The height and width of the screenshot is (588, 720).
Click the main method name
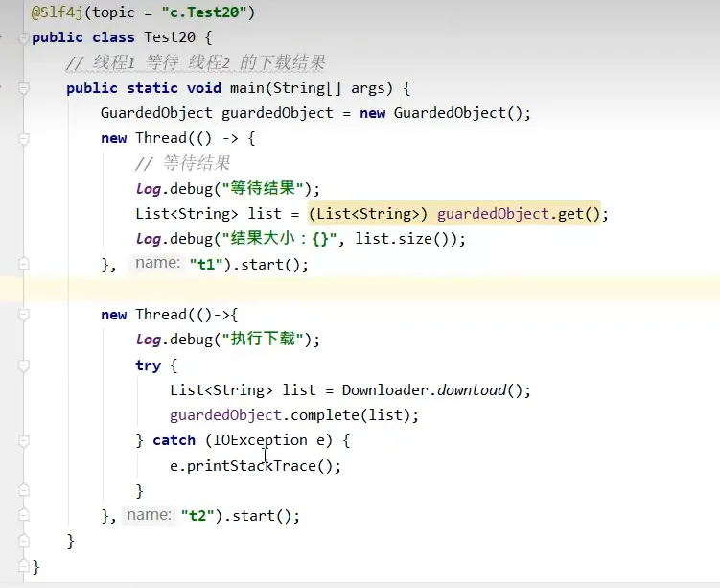[247, 87]
